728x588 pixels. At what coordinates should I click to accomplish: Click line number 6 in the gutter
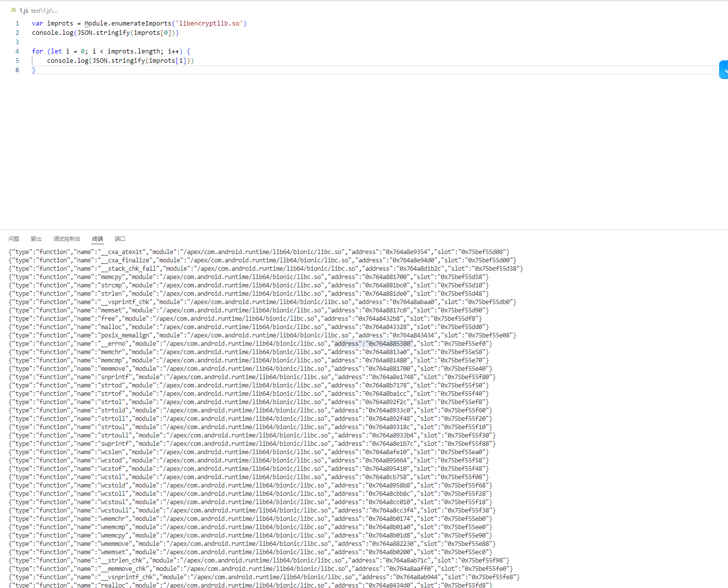[x=17, y=70]
